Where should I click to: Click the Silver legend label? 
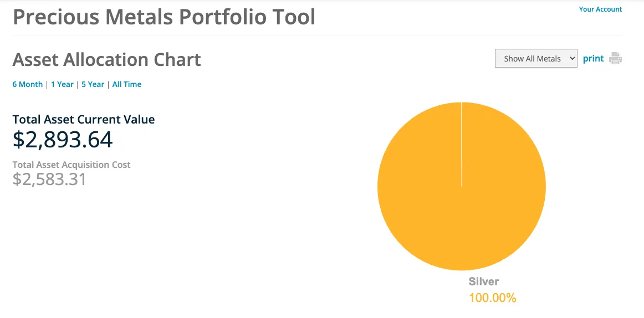tap(484, 281)
